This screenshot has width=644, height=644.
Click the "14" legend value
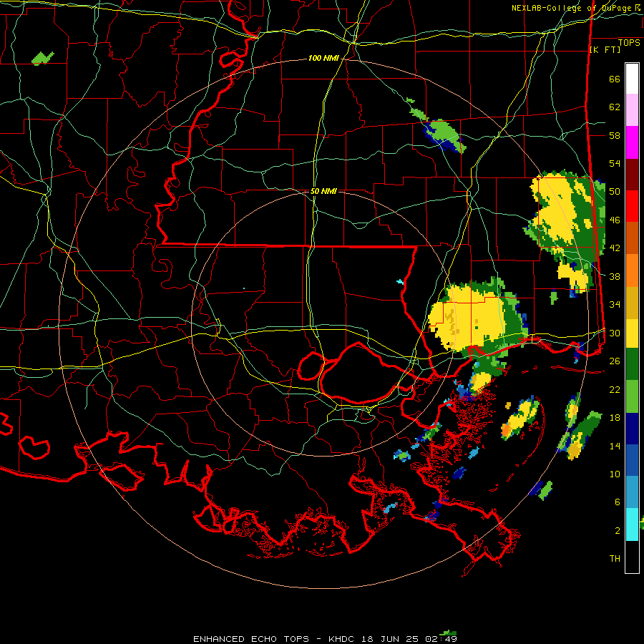click(x=615, y=446)
